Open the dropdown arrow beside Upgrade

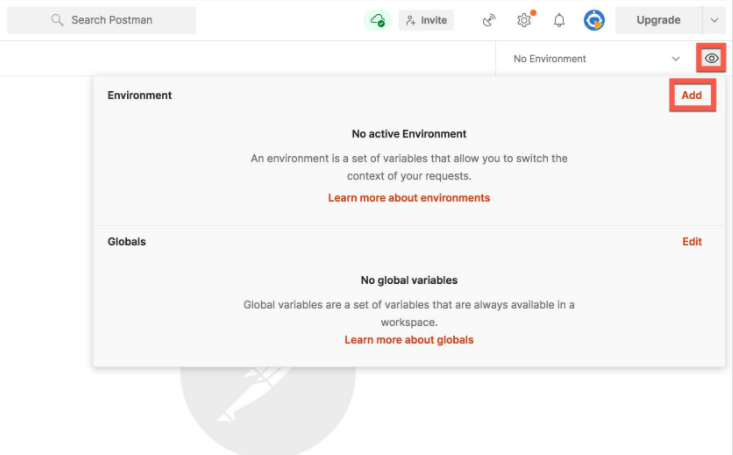click(714, 20)
